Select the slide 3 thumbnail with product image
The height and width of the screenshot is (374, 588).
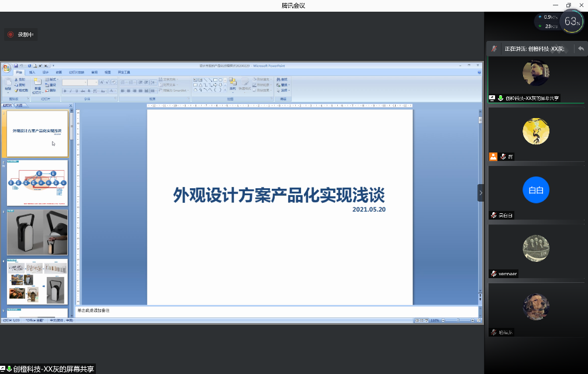(x=37, y=232)
